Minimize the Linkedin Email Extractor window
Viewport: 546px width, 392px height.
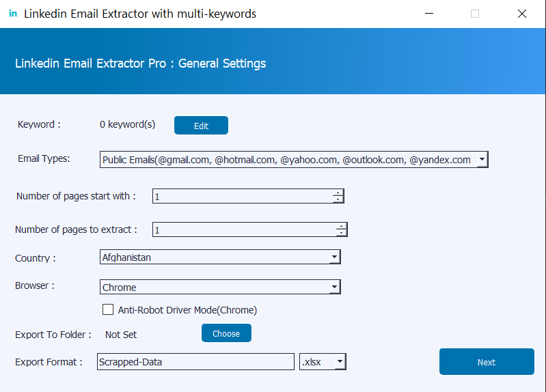[429, 14]
